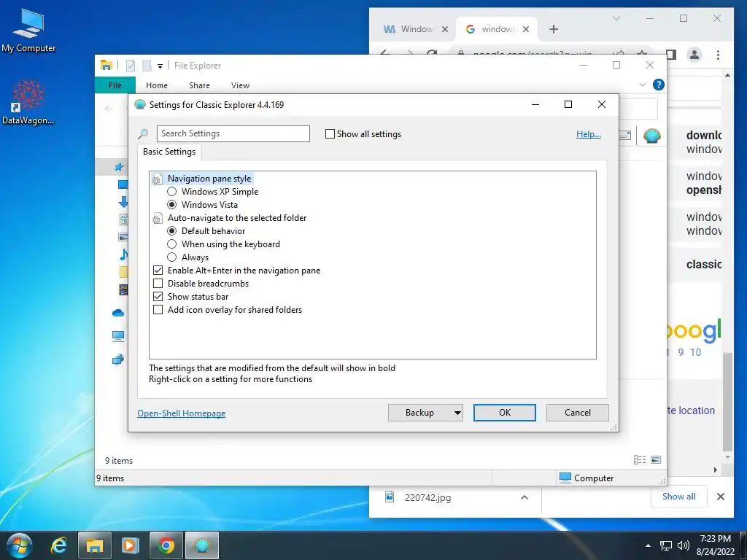Check Add icon overlay for shared folders
Image resolution: width=747 pixels, height=560 pixels.
(x=158, y=309)
